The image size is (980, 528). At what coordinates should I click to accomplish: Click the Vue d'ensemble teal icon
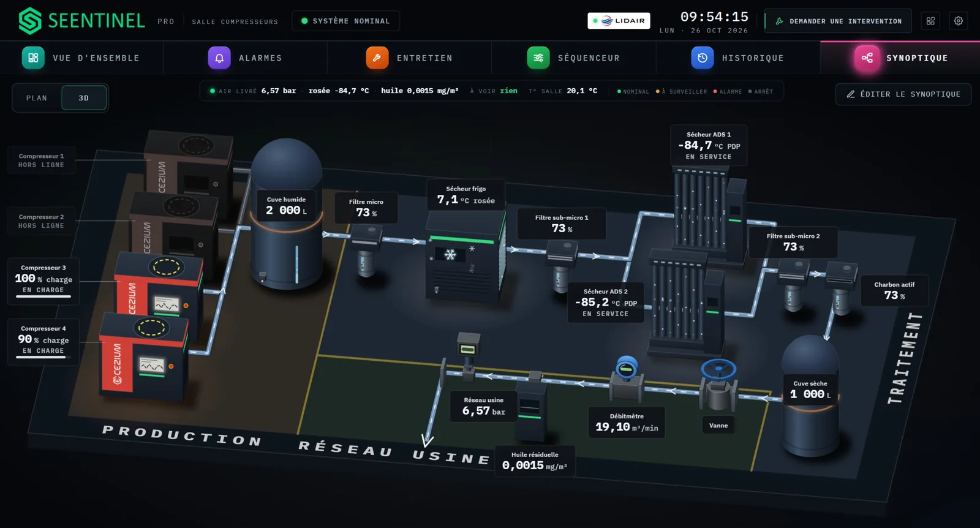point(33,58)
